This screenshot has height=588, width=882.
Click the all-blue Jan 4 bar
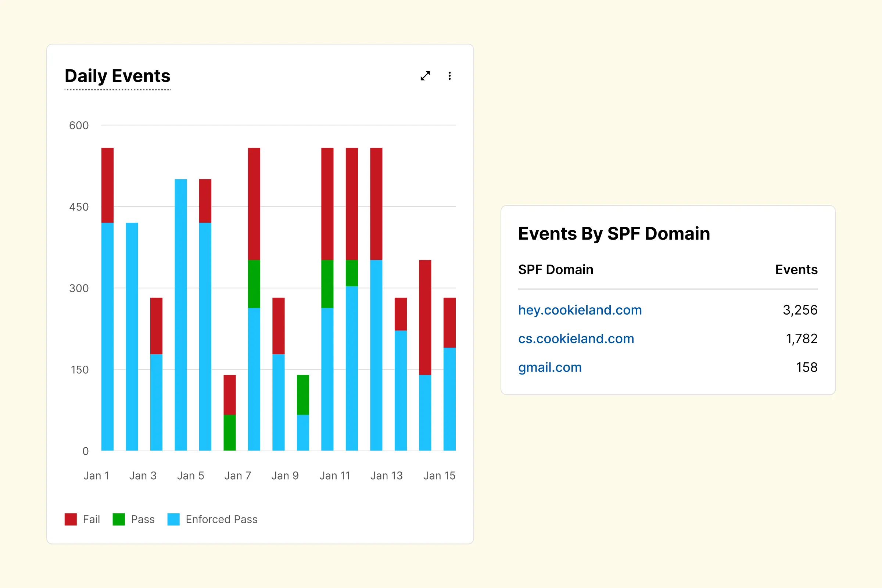pyautogui.click(x=181, y=315)
